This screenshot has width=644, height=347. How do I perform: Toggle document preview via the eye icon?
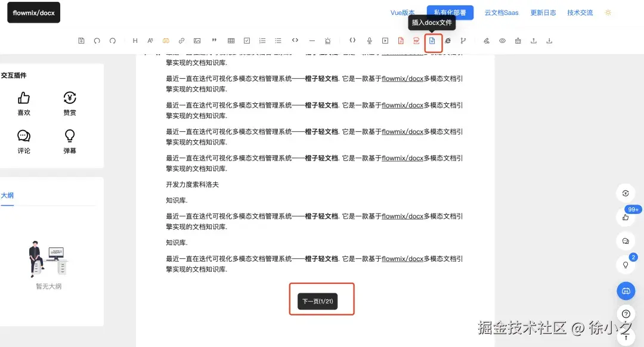coord(501,41)
